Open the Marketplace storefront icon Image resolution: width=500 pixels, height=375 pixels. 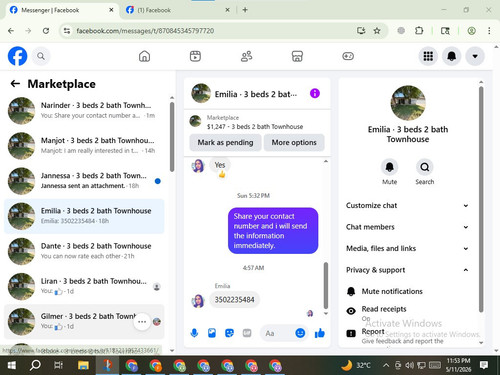point(297,56)
